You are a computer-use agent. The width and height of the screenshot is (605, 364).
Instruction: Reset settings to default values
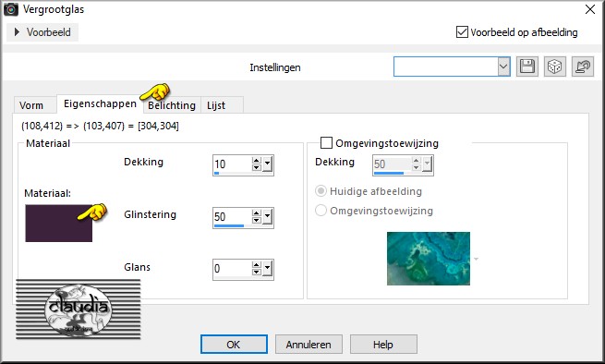pos(583,67)
